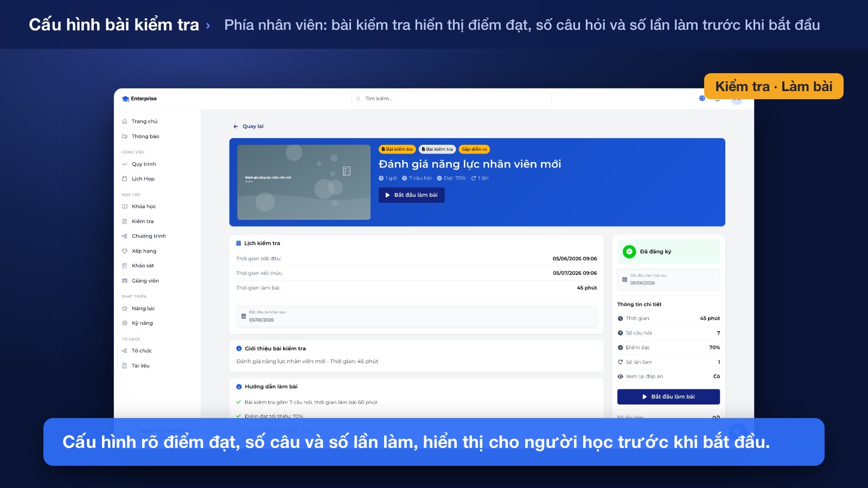Screen dimensions: 868x488
Task: Click the 70% value in Điểm đạt row
Action: click(x=714, y=348)
